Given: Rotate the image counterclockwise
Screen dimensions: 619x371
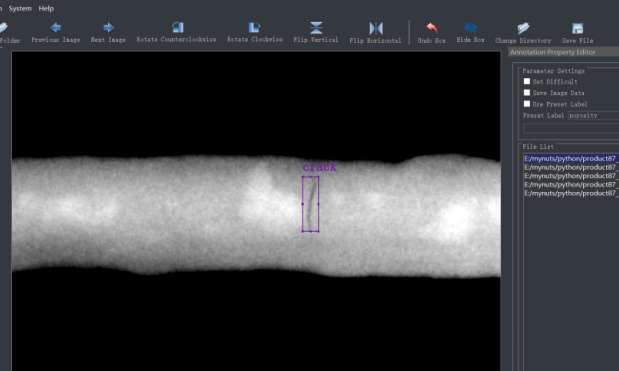Looking at the screenshot, I should pos(176,32).
